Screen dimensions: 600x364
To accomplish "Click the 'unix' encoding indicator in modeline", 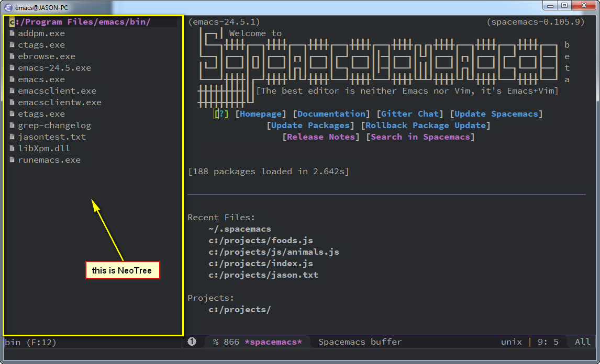I will [x=512, y=342].
